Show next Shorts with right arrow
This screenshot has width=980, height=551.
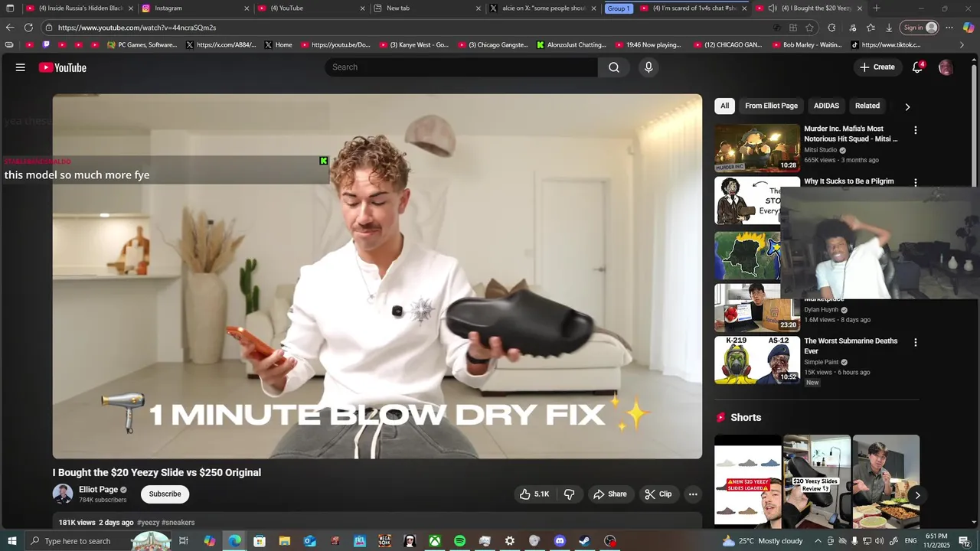917,495
